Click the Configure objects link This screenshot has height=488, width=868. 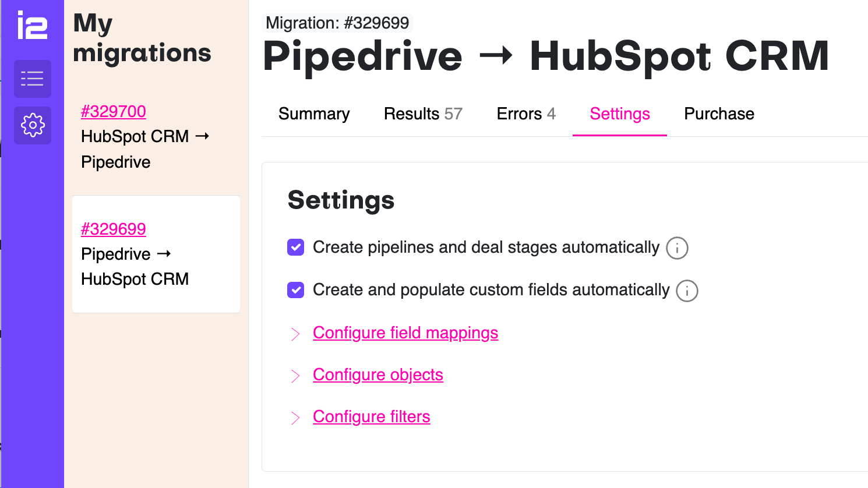click(x=378, y=374)
